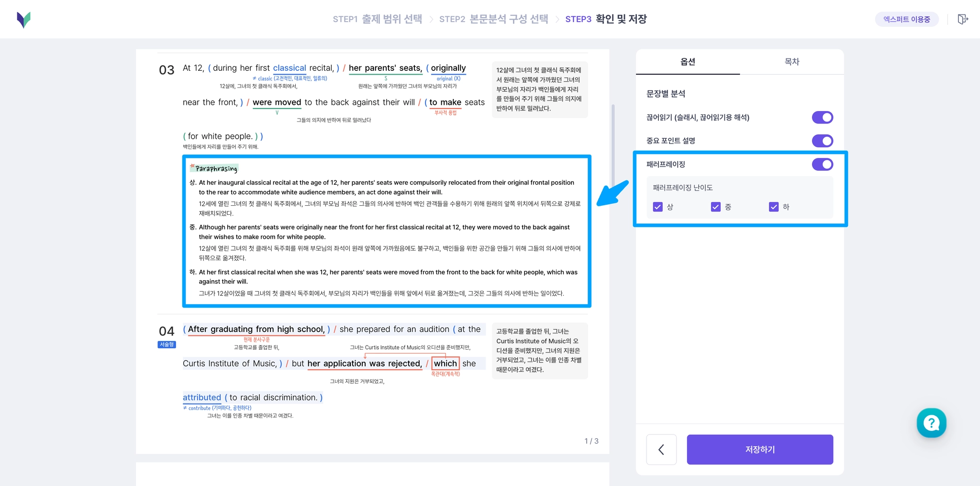Click the phrase 'After graduating from high school,'
The image size is (980, 486).
pos(256,329)
